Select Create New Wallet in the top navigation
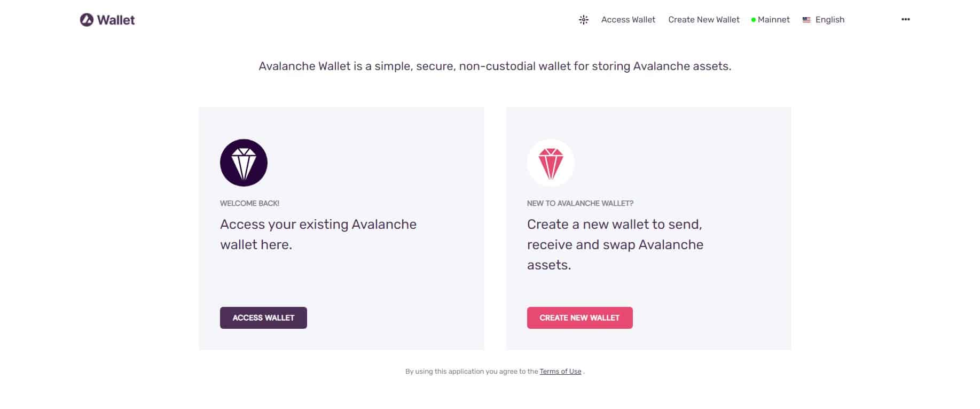 pos(704,20)
